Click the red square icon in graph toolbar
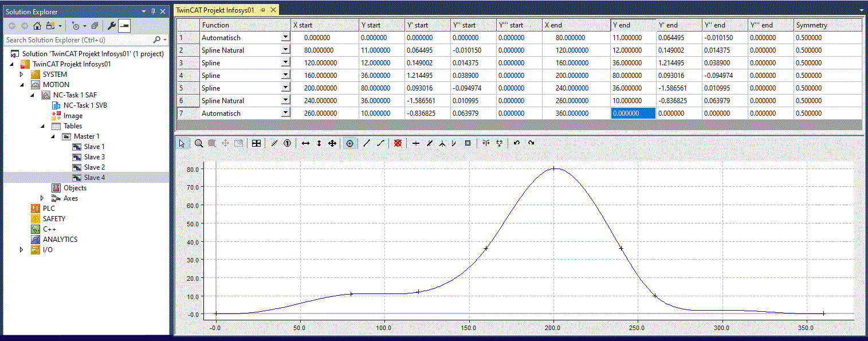This screenshot has height=341, width=868. (x=468, y=143)
